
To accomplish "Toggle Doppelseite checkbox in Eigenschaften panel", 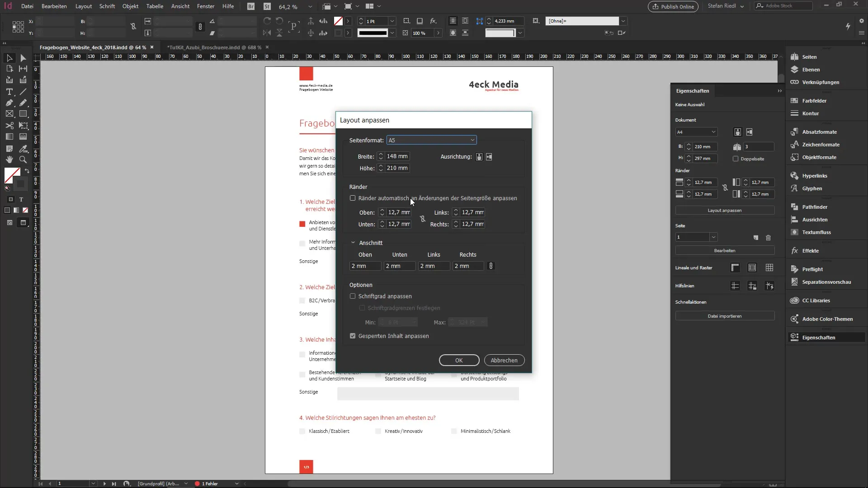I will [736, 159].
